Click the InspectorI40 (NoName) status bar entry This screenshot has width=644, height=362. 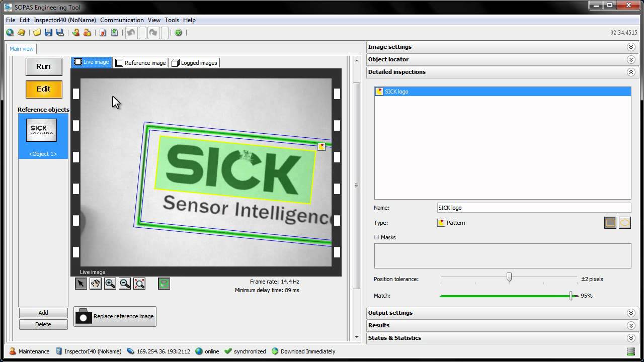click(x=89, y=351)
